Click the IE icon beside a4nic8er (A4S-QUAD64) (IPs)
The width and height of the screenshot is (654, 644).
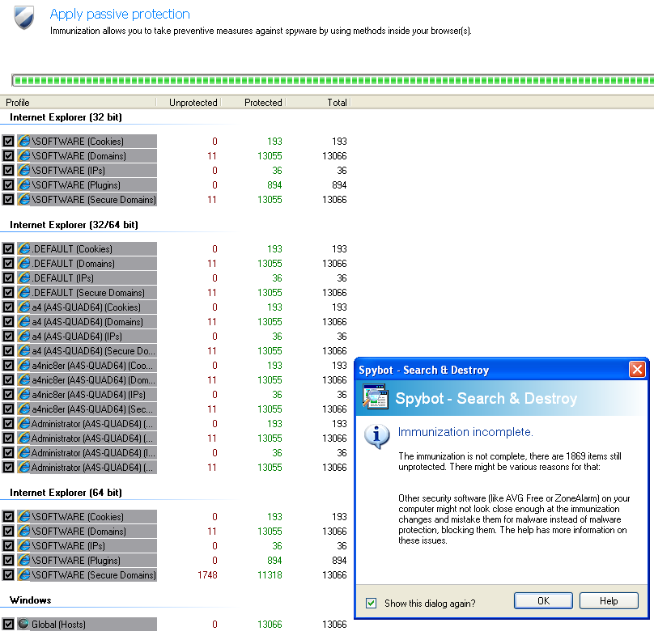tap(24, 395)
